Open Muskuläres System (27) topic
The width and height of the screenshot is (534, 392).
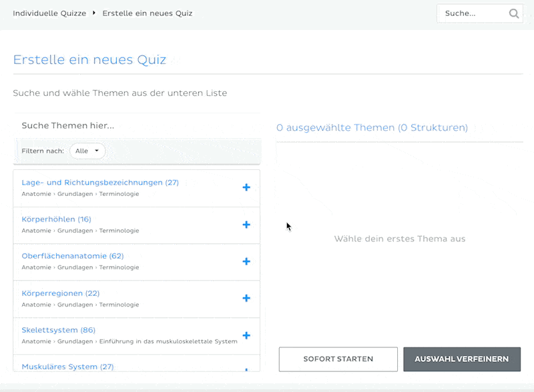pyautogui.click(x=68, y=367)
